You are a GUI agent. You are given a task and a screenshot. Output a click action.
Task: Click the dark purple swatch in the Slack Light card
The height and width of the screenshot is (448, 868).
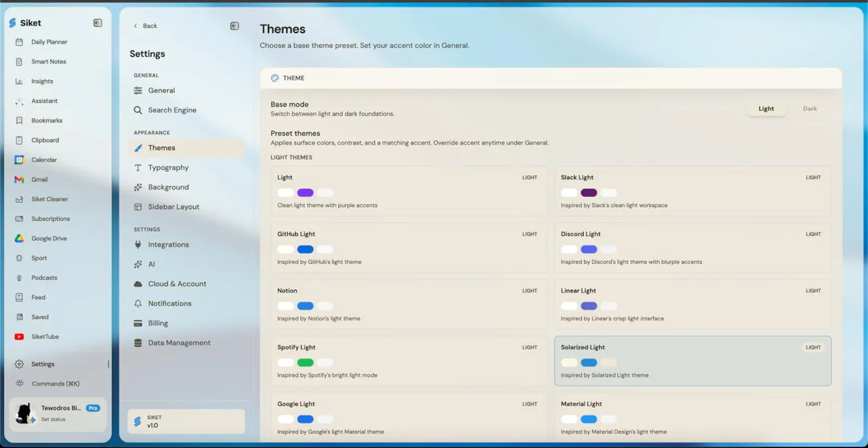click(x=589, y=192)
